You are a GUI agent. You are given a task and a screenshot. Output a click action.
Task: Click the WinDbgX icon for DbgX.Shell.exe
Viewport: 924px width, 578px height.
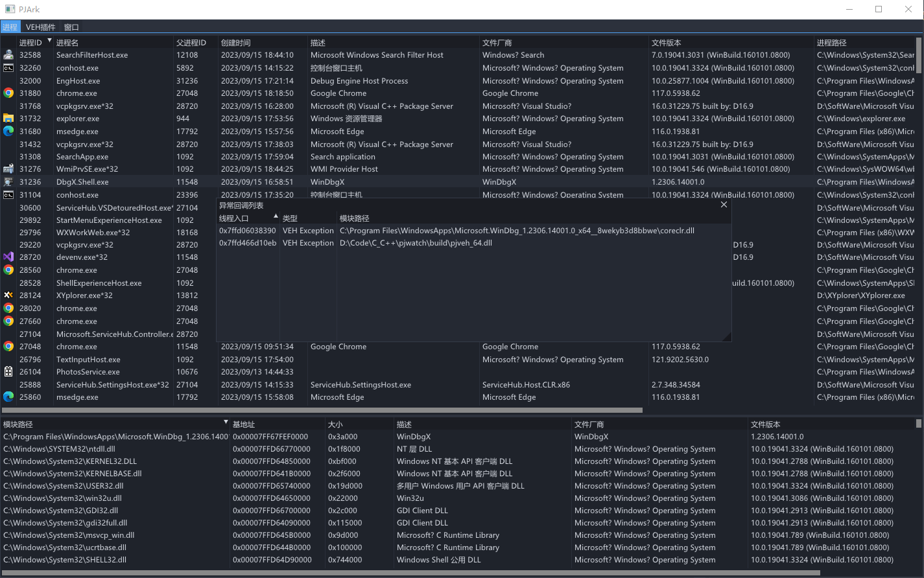click(8, 182)
